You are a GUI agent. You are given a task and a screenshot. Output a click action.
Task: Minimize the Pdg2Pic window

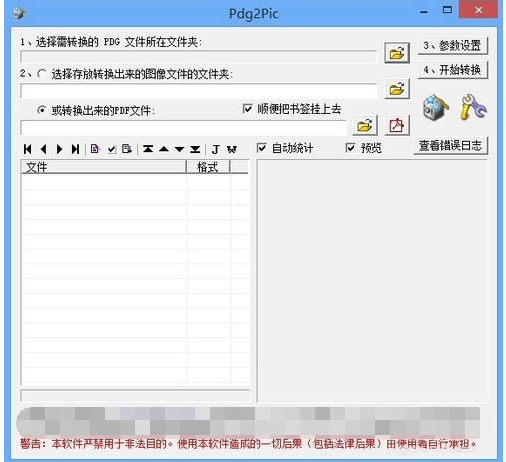pyautogui.click(x=424, y=12)
